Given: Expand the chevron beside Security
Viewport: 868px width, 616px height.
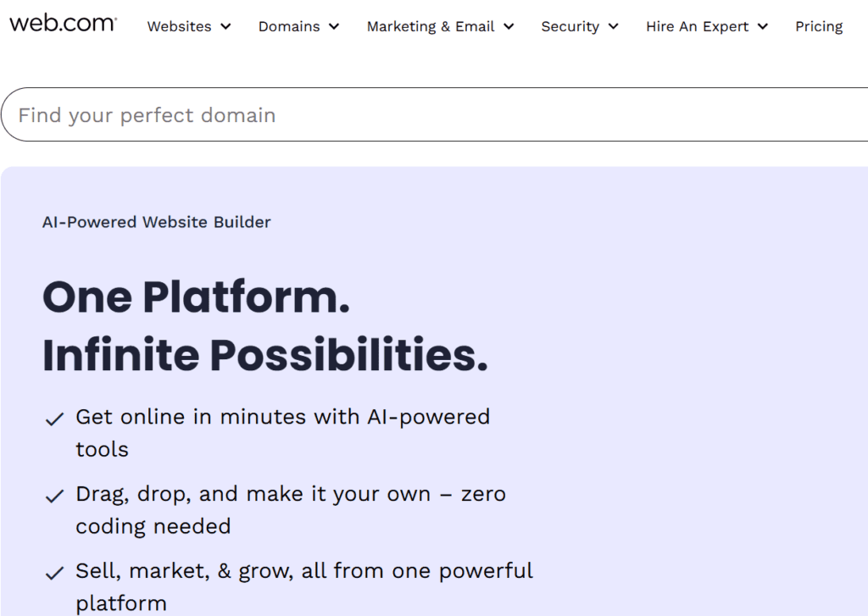Looking at the screenshot, I should pos(614,26).
